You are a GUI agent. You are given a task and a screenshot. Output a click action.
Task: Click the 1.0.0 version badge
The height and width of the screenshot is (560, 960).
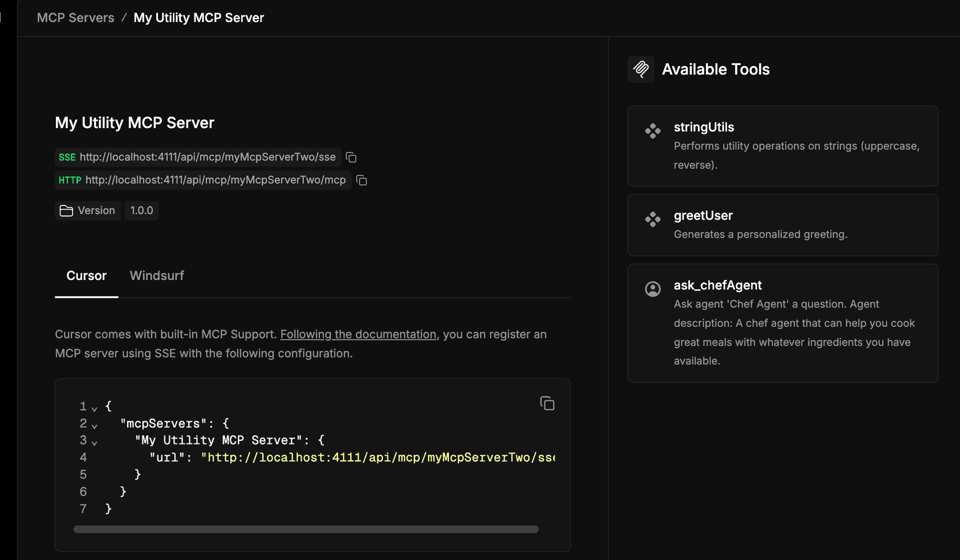coord(141,210)
